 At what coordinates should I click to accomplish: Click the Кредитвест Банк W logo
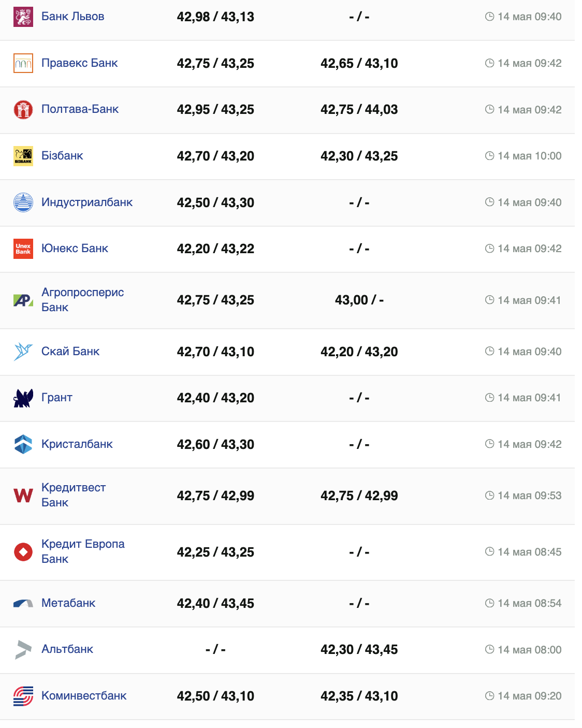pos(23,496)
